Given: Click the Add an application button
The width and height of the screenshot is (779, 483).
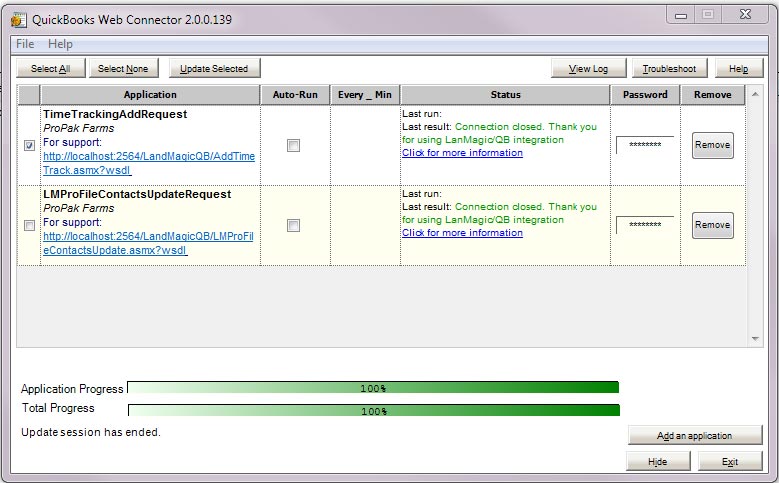Looking at the screenshot, I should [695, 435].
